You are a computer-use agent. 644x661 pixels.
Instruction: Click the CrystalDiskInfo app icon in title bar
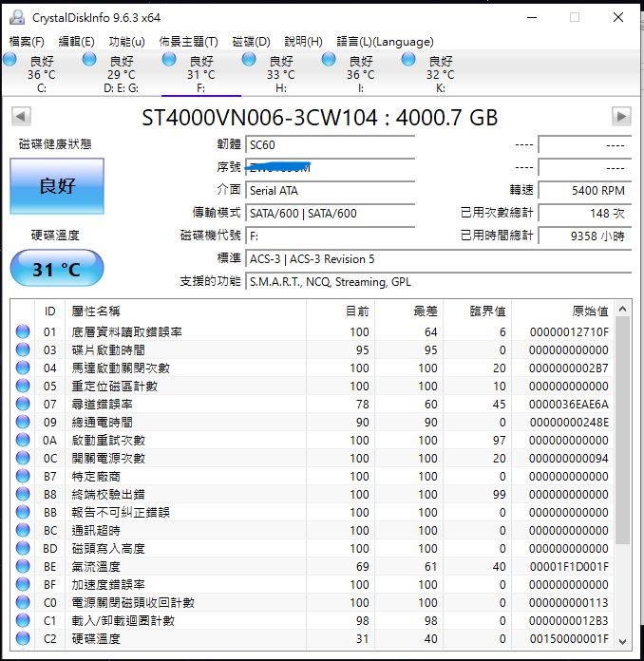17,17
